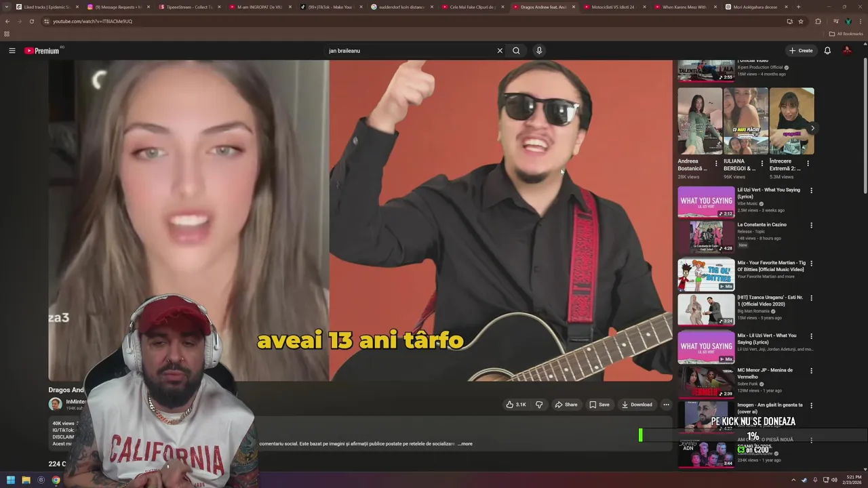Open Windows Start menu
The image size is (868, 488).
pyautogui.click(x=11, y=480)
